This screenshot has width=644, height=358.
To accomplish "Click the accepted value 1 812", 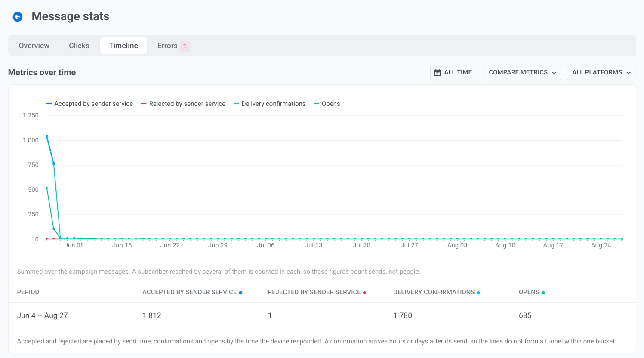I will click(152, 315).
